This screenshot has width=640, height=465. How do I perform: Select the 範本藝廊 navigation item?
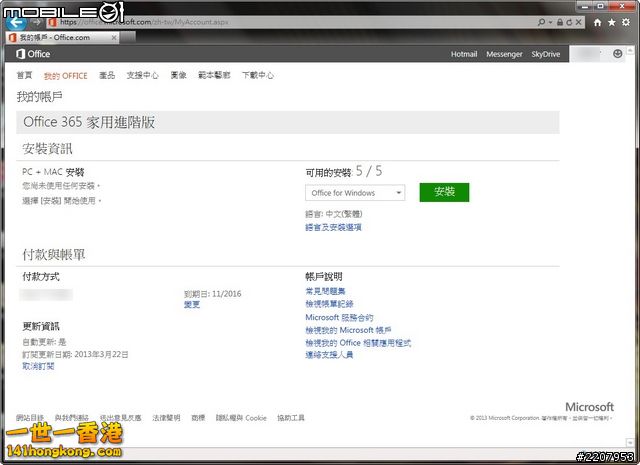214,76
